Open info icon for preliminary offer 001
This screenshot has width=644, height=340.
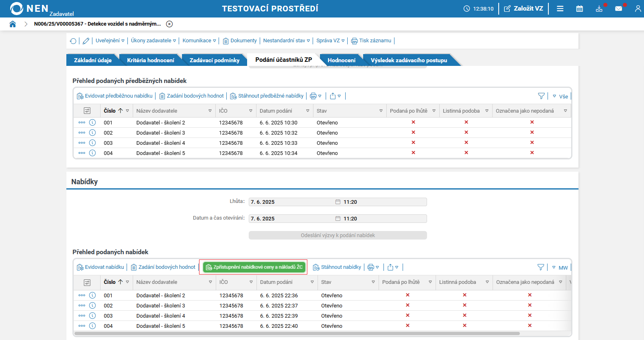pyautogui.click(x=92, y=122)
